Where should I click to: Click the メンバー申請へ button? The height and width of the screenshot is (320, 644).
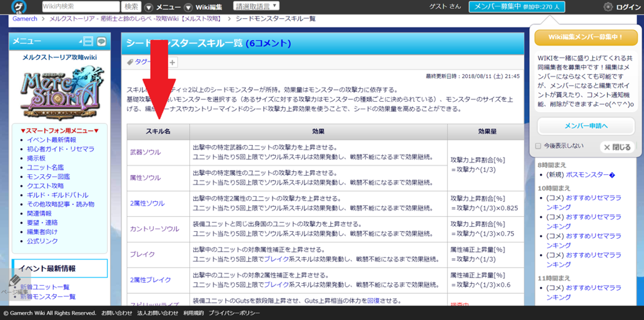pyautogui.click(x=586, y=126)
